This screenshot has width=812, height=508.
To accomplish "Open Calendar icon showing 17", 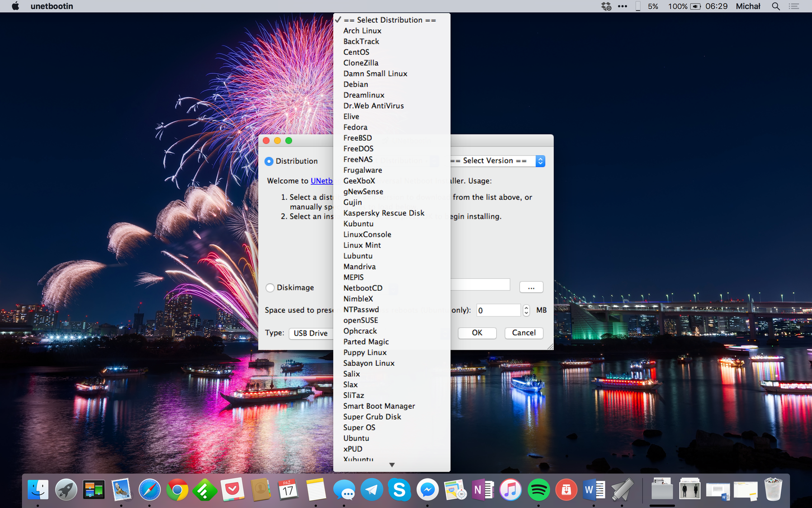I will click(288, 490).
